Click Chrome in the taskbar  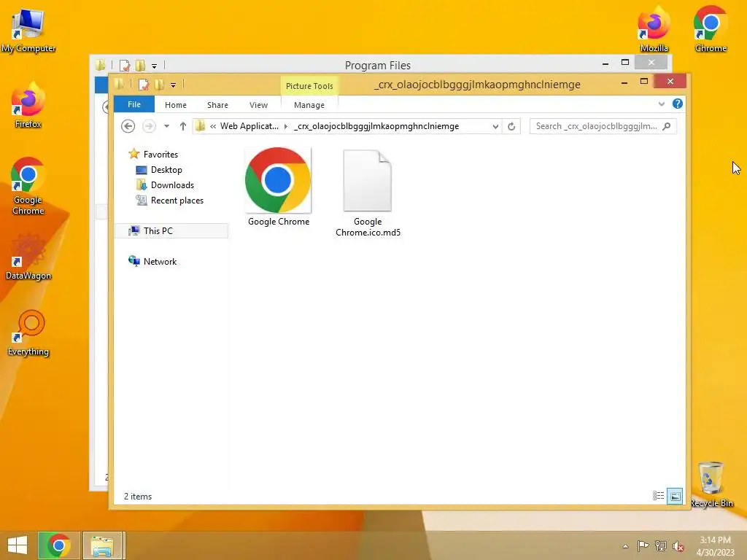click(x=58, y=545)
